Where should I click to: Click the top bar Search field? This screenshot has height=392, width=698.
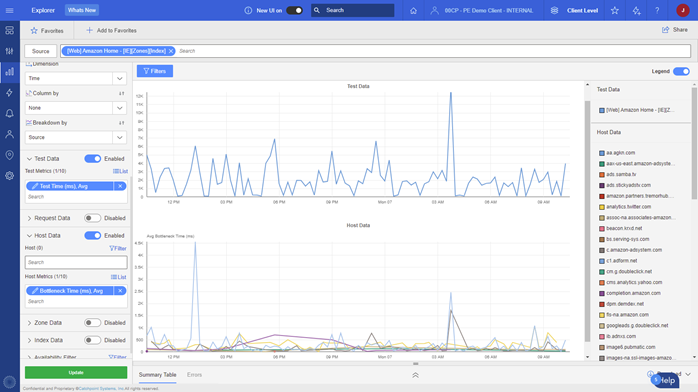click(x=353, y=10)
